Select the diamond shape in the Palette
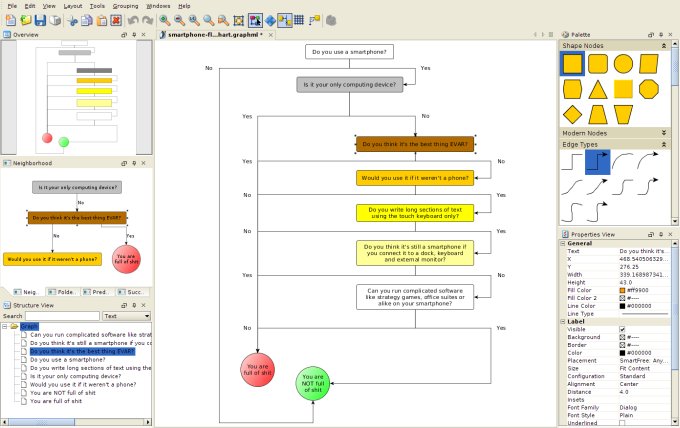This screenshot has height=428, width=680. tap(572, 114)
